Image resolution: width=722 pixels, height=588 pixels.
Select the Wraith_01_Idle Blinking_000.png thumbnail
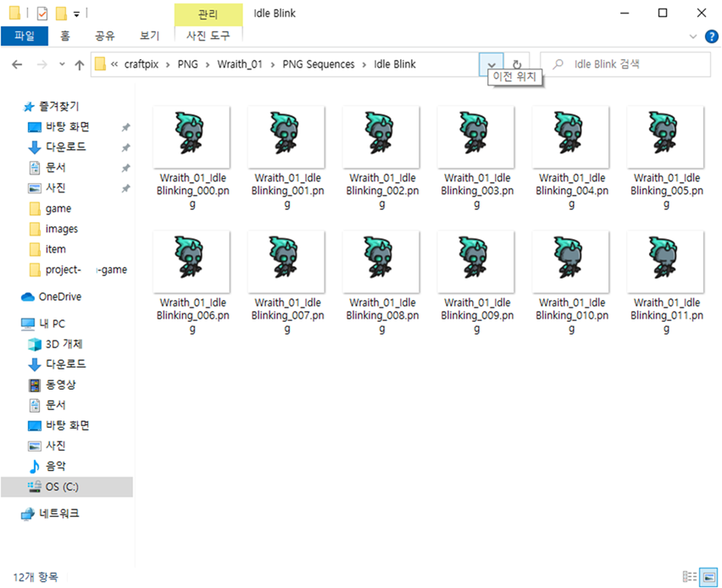click(x=192, y=136)
